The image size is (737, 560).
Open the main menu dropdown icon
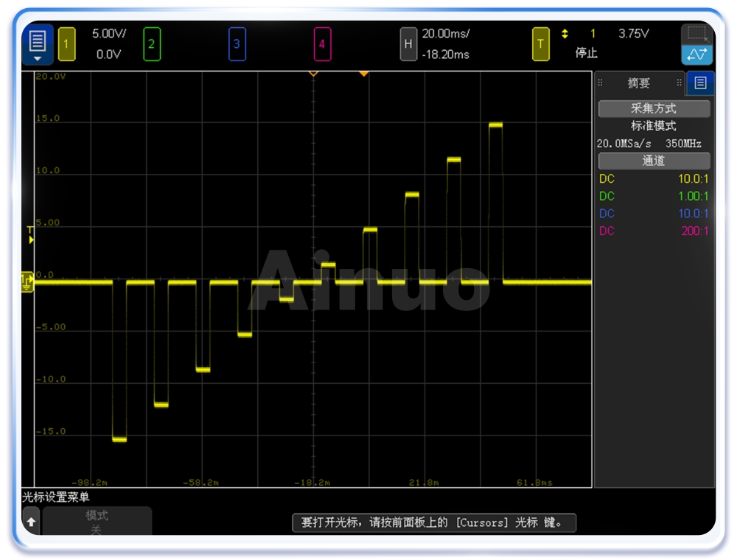(38, 44)
